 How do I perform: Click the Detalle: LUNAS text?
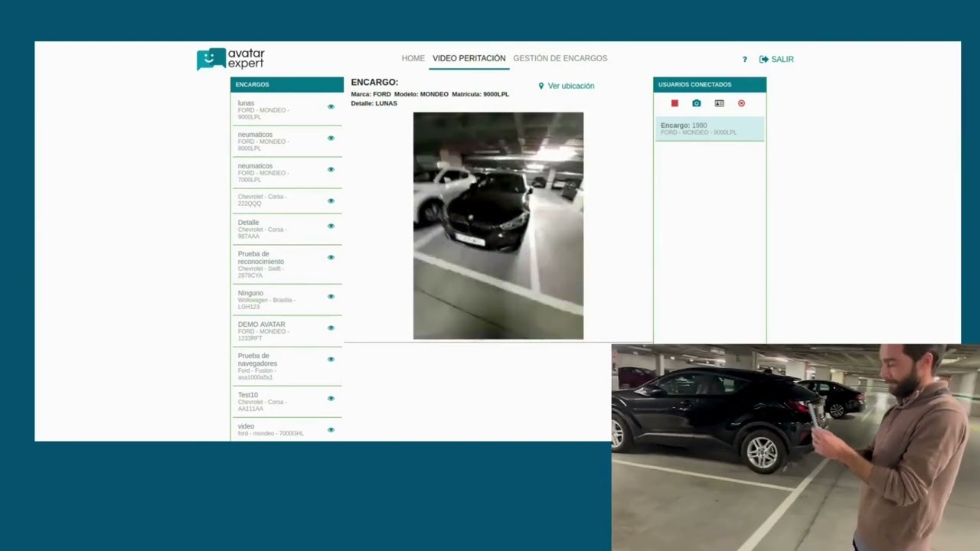[x=374, y=103]
